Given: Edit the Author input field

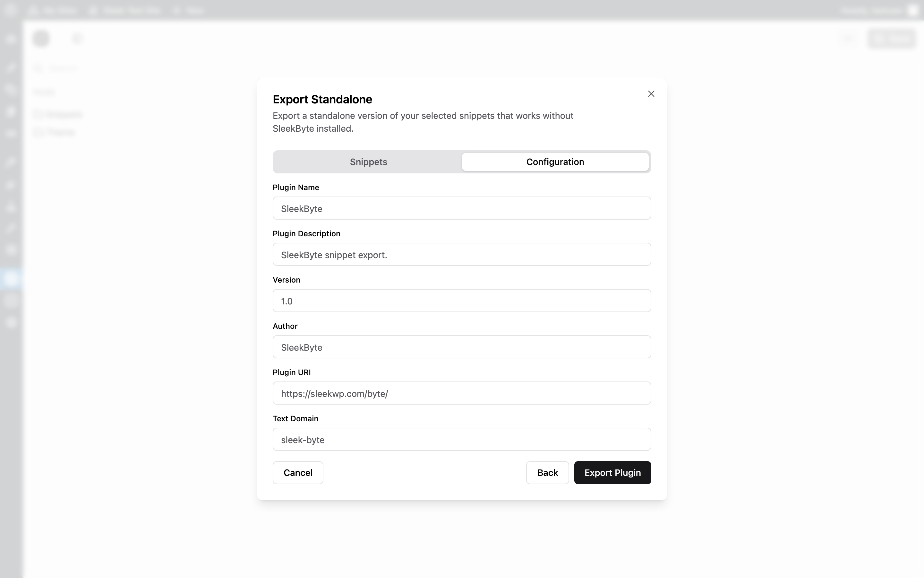Looking at the screenshot, I should coord(462,347).
